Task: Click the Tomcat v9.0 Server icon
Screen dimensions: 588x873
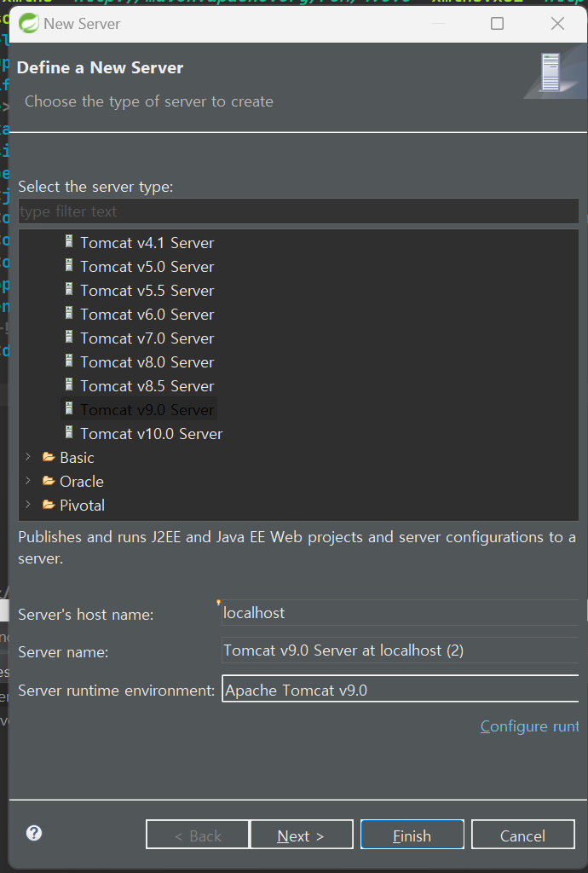Action: (x=69, y=408)
